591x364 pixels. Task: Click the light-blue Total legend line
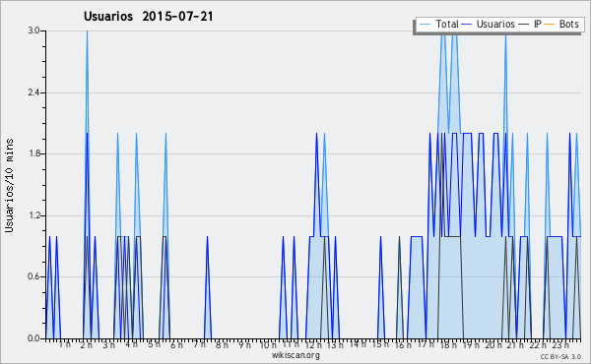pyautogui.click(x=425, y=24)
